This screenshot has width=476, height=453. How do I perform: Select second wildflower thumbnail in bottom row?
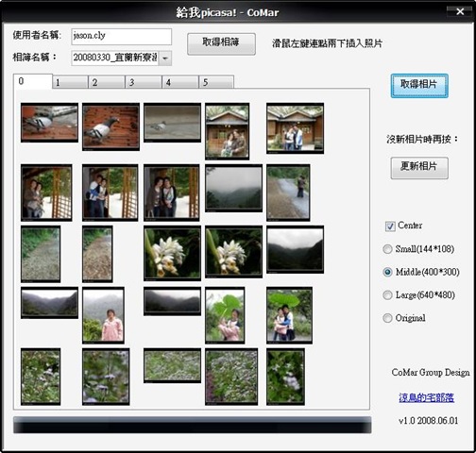tap(106, 377)
